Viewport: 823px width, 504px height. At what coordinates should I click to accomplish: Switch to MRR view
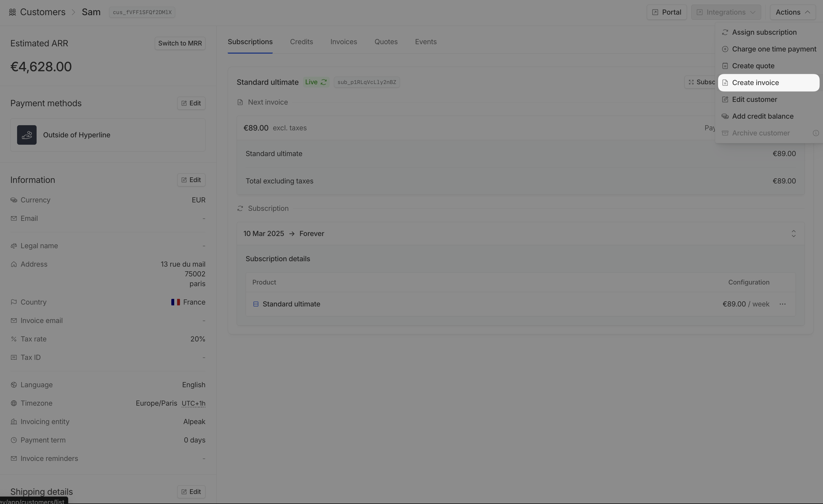click(x=180, y=43)
